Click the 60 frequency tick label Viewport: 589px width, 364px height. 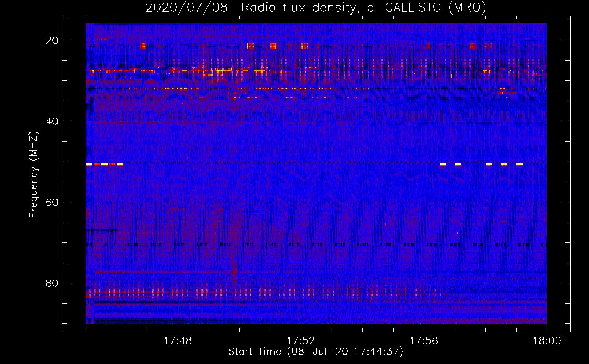[52, 202]
